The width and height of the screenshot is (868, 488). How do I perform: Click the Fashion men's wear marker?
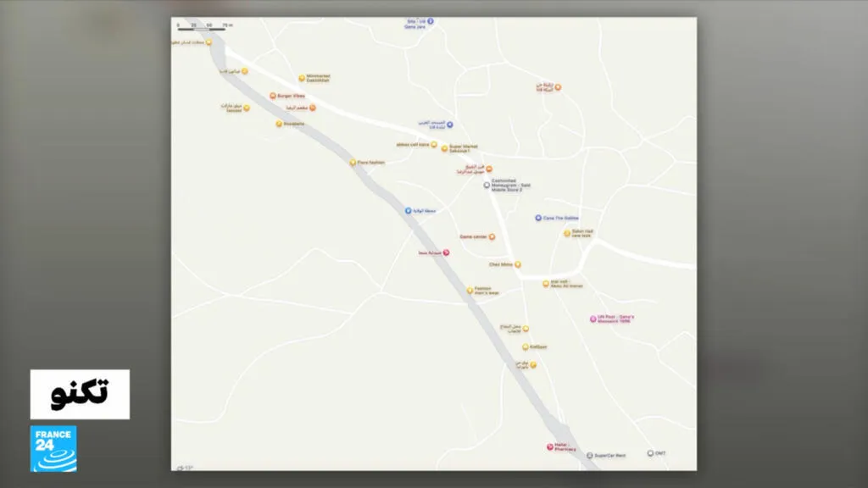(470, 290)
